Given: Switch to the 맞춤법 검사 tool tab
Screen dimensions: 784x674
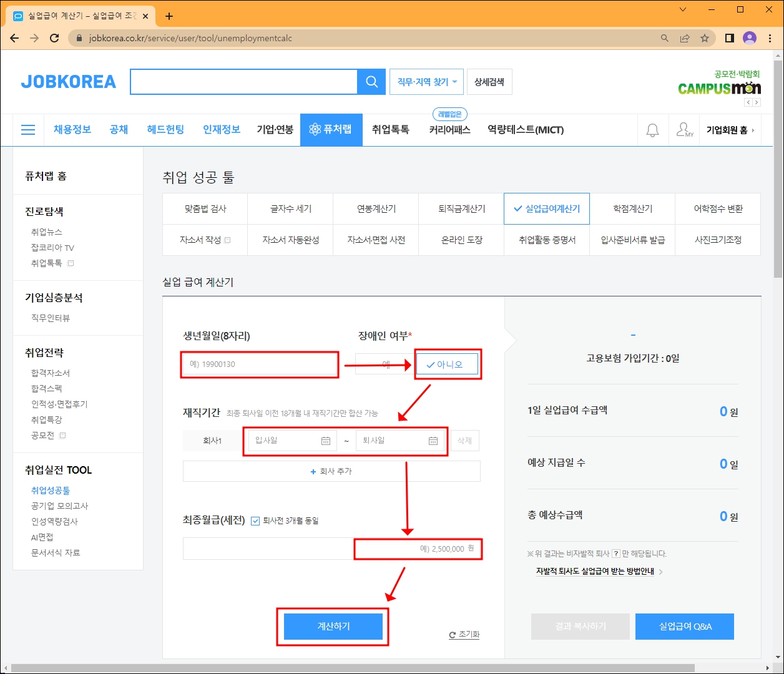Looking at the screenshot, I should 205,209.
